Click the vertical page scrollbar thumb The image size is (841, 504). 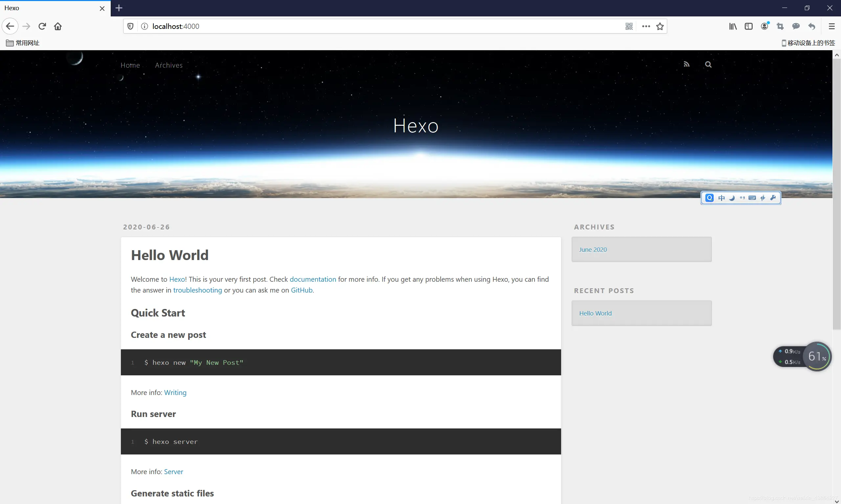(836, 194)
